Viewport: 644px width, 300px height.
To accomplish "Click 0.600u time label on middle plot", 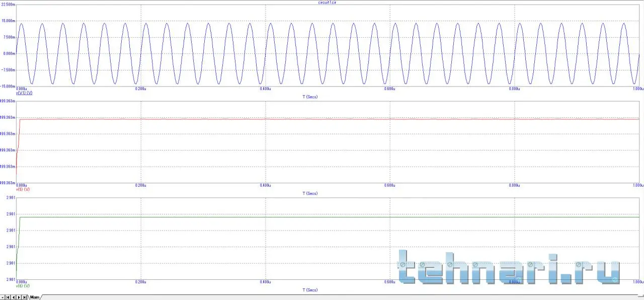I will coord(390,185).
